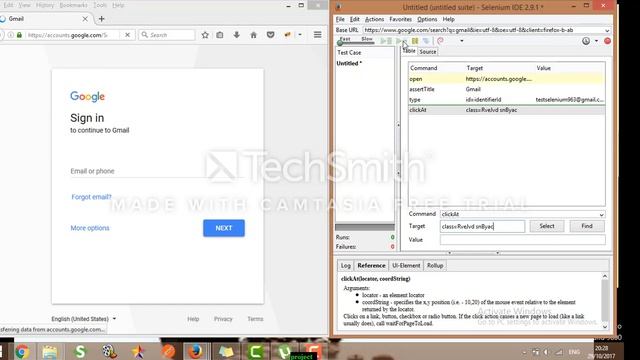Click into the Target input field
This screenshot has height=360, width=640.
pyautogui.click(x=482, y=226)
